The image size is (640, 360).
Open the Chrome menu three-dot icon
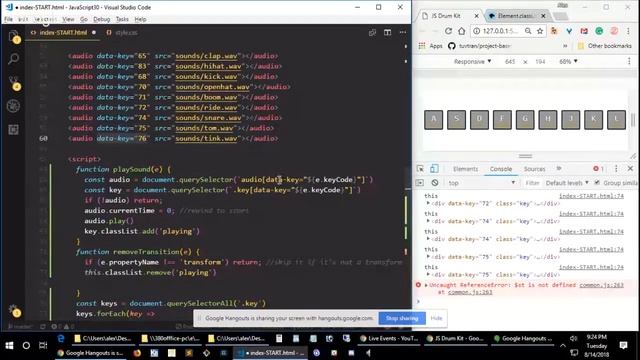click(629, 31)
